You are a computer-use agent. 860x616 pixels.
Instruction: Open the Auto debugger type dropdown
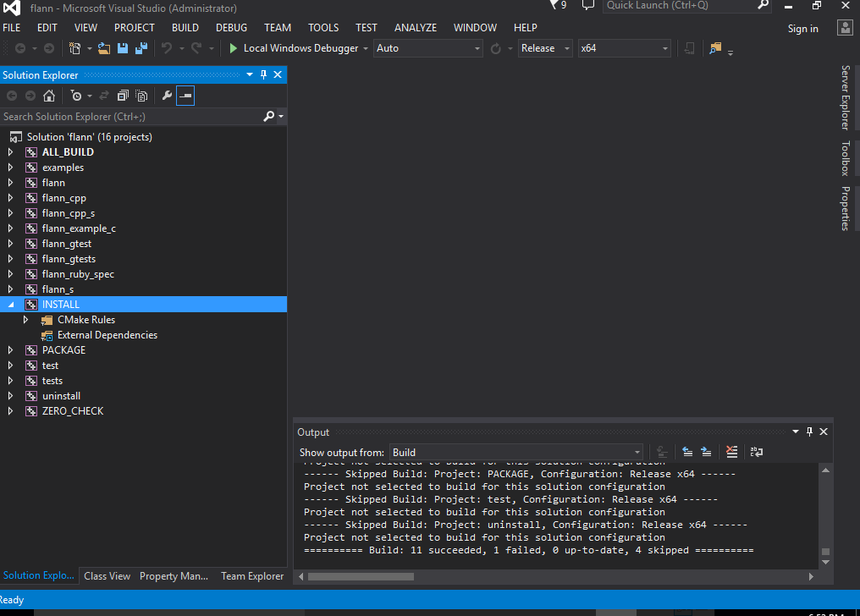(x=427, y=48)
